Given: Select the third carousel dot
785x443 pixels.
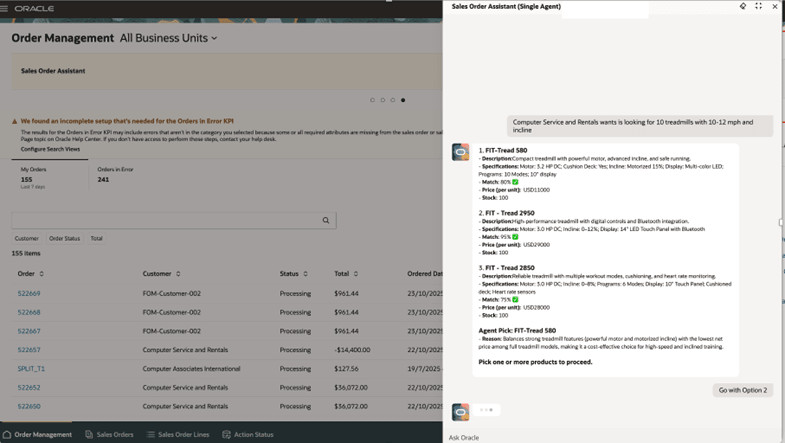Looking at the screenshot, I should (392, 100).
